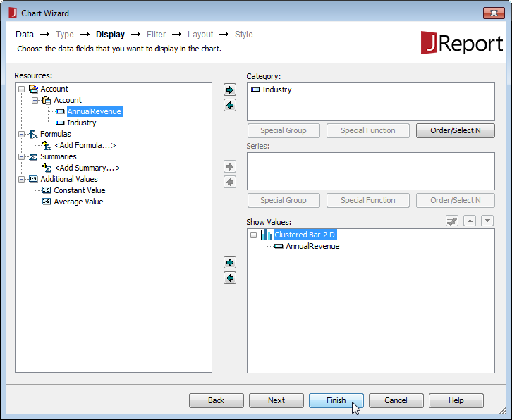512x420 pixels.
Task: Move selected value down with arrow button
Action: (487, 221)
